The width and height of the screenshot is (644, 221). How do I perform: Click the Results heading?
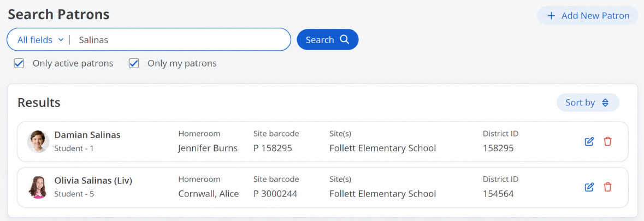coord(39,103)
